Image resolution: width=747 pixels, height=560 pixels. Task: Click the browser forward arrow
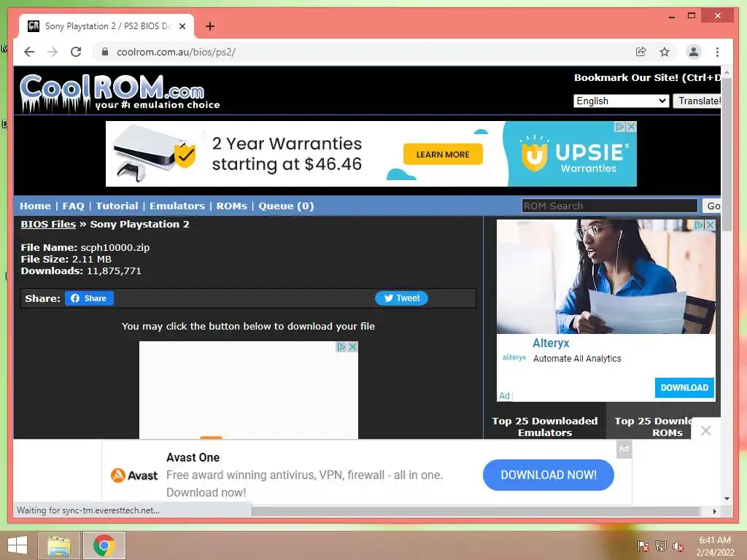(53, 52)
